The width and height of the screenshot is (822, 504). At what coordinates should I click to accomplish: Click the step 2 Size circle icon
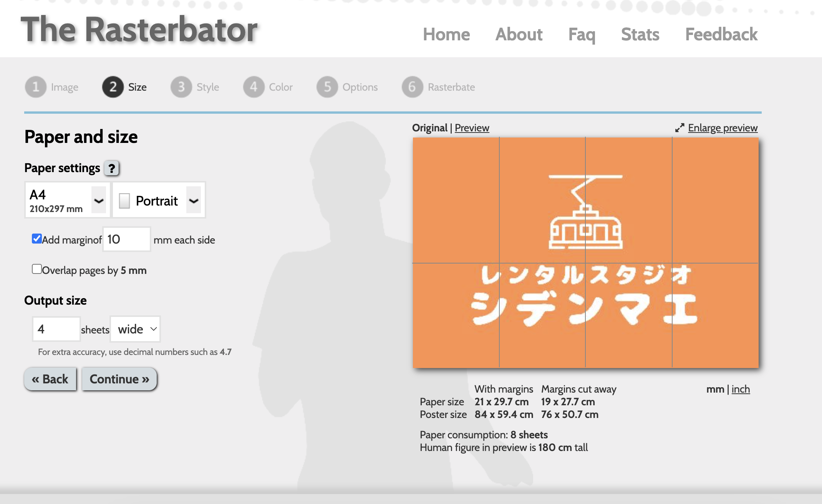tap(113, 87)
